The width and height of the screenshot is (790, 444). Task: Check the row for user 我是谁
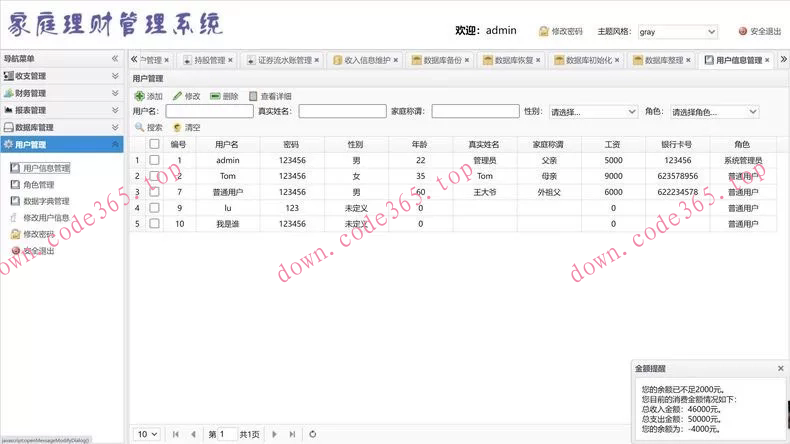154,223
